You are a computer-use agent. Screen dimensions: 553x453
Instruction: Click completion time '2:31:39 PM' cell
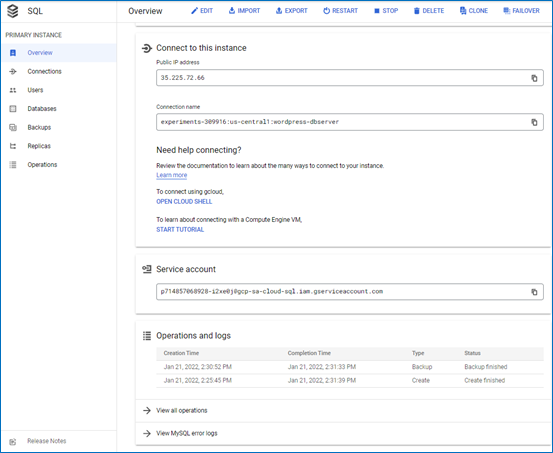pyautogui.click(x=322, y=380)
